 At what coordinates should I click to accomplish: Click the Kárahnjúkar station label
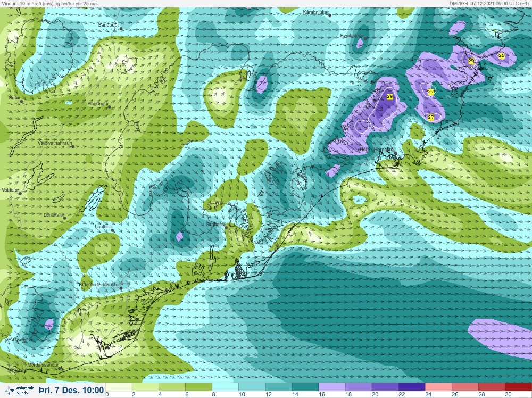pyautogui.click(x=316, y=13)
